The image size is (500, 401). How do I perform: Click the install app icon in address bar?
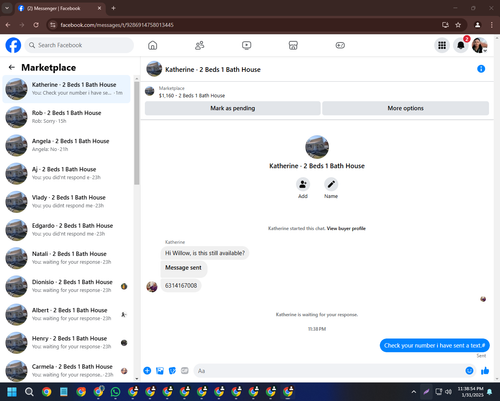coord(445,25)
